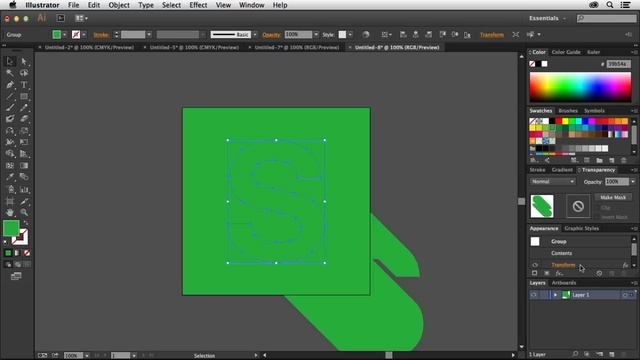Click the green fill swatch in toolbox

coord(11,228)
